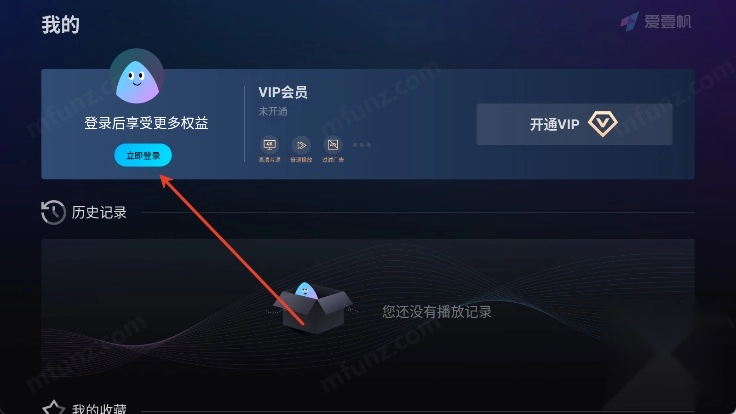This screenshot has width=736, height=414.
Task: Open the 我的收藏 favorites section heading
Action: [99, 408]
